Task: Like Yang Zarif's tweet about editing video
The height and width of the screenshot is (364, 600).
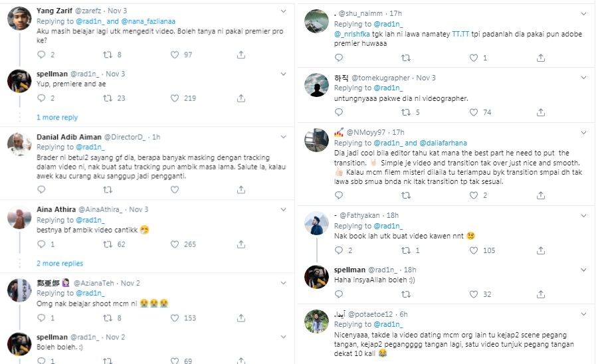Action: [175, 54]
